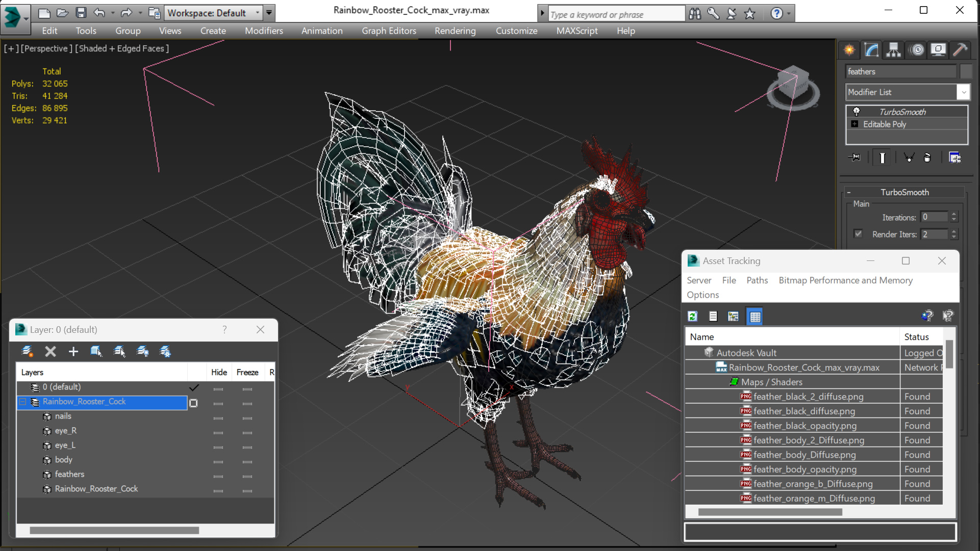Click the Refresh icon in Asset Tracking
The width and height of the screenshot is (980, 551).
tap(692, 317)
